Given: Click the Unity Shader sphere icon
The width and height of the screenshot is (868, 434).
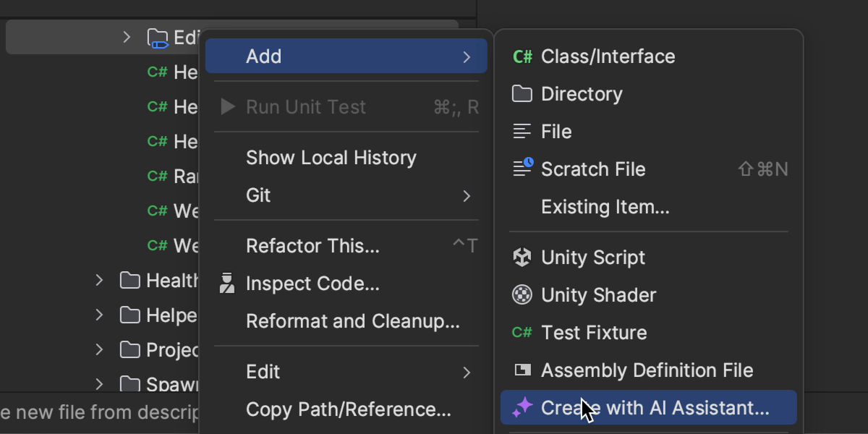Looking at the screenshot, I should pos(522,295).
